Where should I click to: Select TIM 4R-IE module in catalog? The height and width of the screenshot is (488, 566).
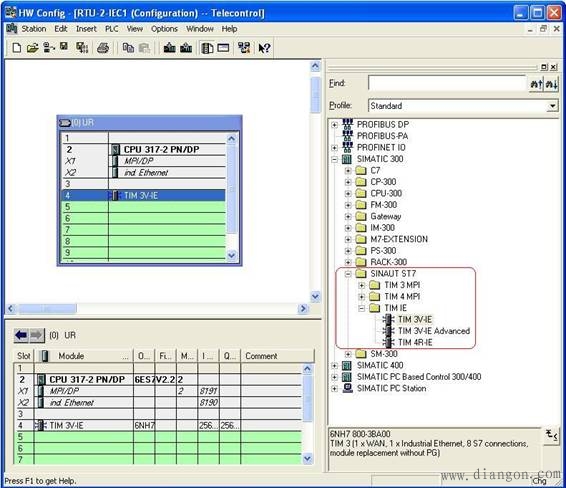pos(415,343)
